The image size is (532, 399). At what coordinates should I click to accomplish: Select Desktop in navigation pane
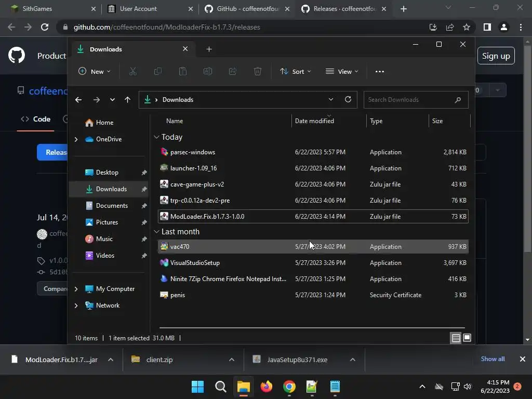[x=107, y=172]
